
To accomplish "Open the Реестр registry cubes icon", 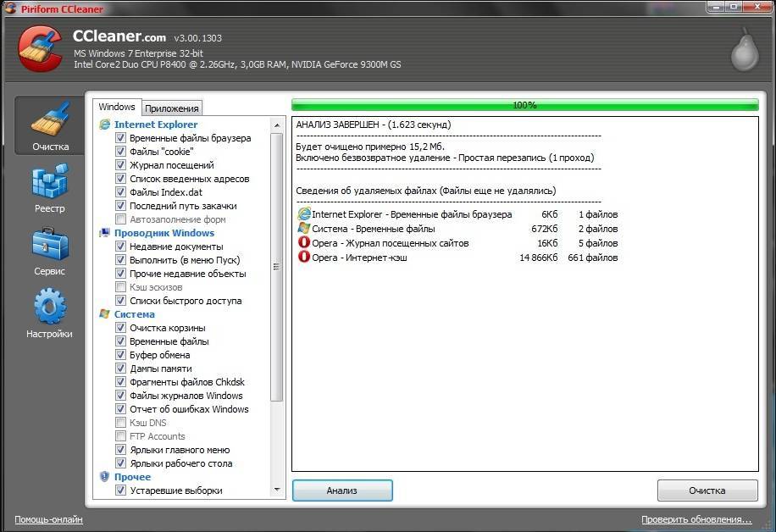I will (x=49, y=183).
